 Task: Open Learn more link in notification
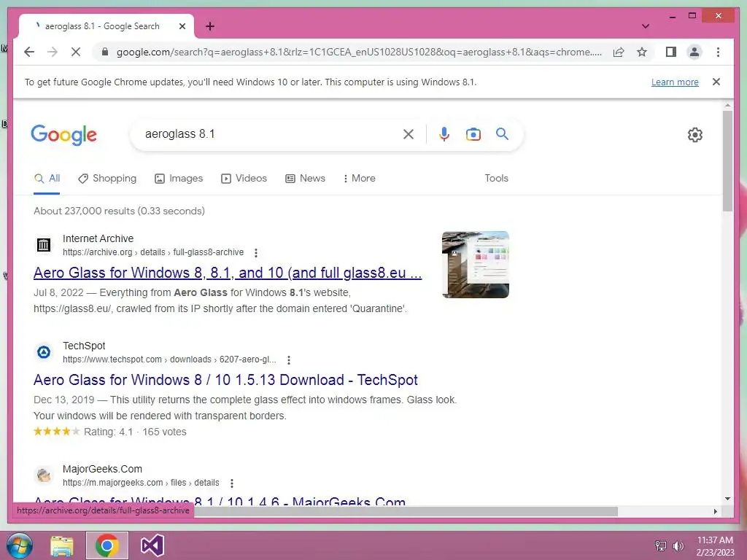pyautogui.click(x=675, y=82)
